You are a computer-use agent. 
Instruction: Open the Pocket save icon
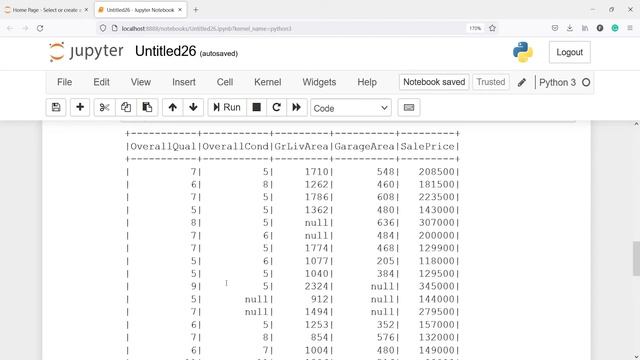pos(555,28)
